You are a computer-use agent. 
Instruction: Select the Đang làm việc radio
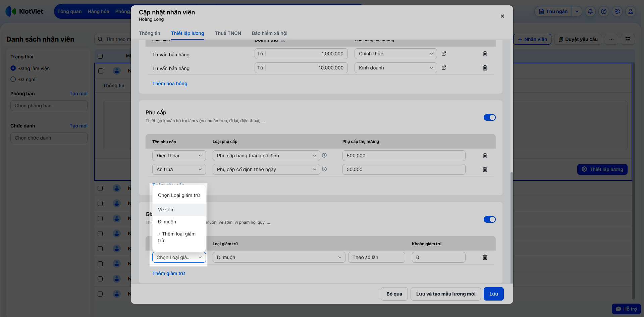click(x=13, y=68)
